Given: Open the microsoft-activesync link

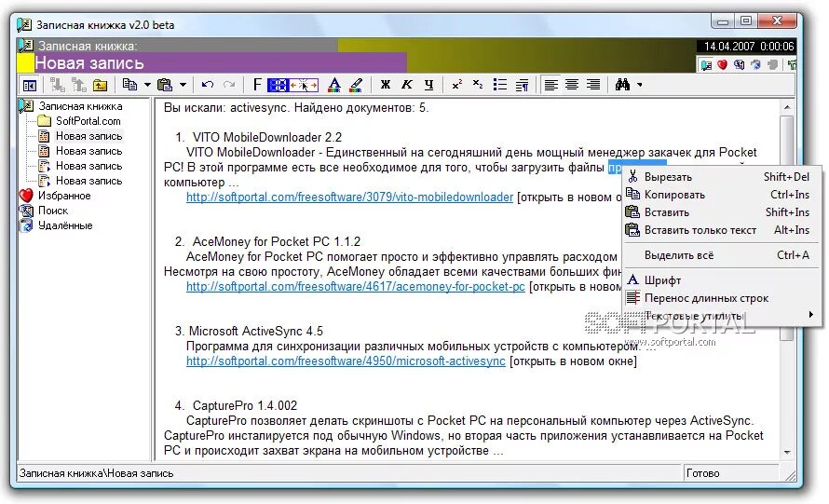Looking at the screenshot, I should [x=346, y=361].
